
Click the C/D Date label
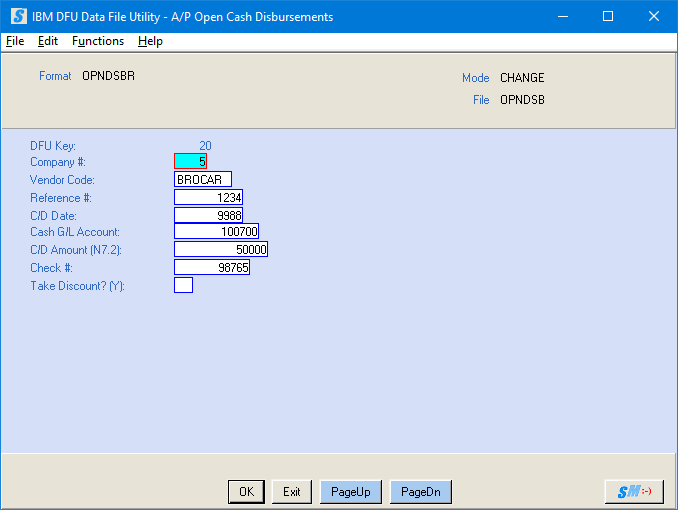tap(53, 216)
